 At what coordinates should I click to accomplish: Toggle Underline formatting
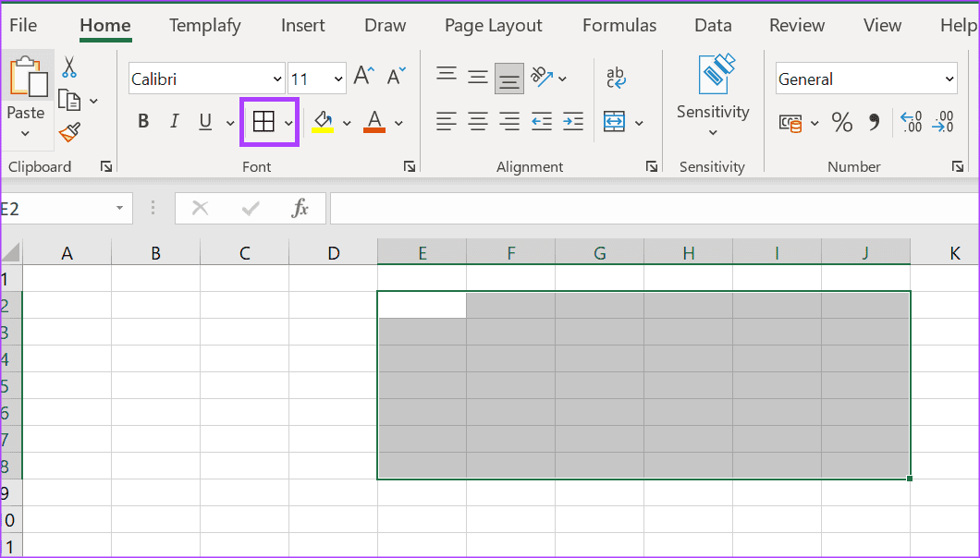tap(205, 122)
